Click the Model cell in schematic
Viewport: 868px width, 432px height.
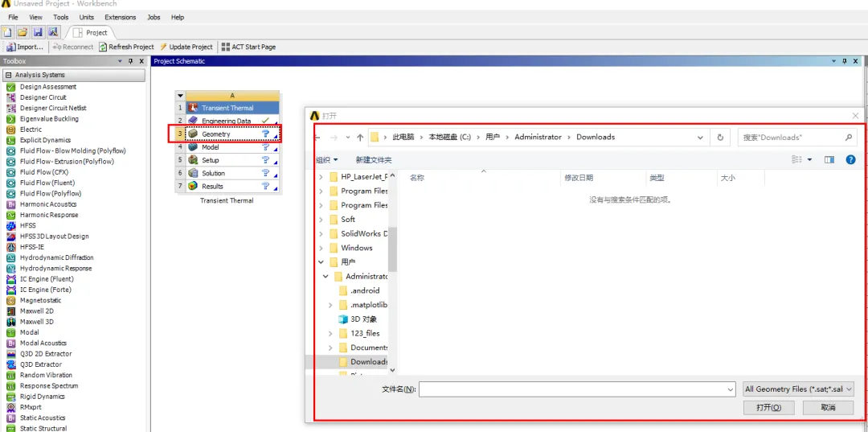[232, 147]
